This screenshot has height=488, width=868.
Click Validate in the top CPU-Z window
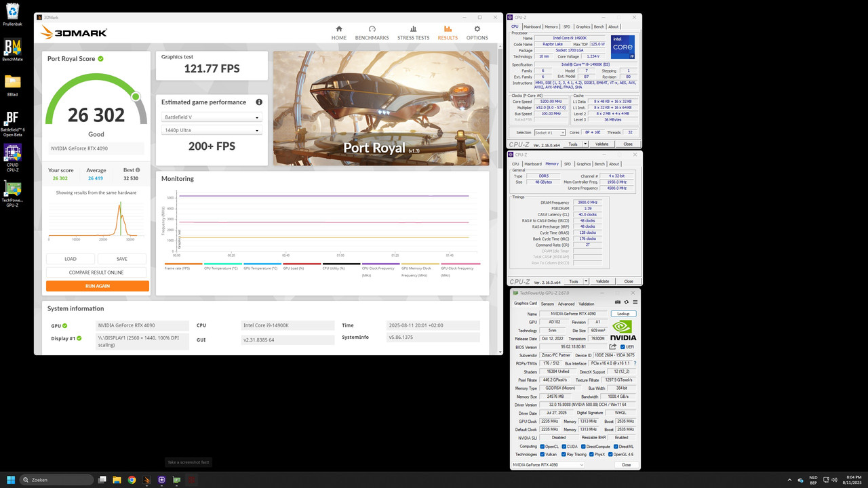(x=601, y=144)
